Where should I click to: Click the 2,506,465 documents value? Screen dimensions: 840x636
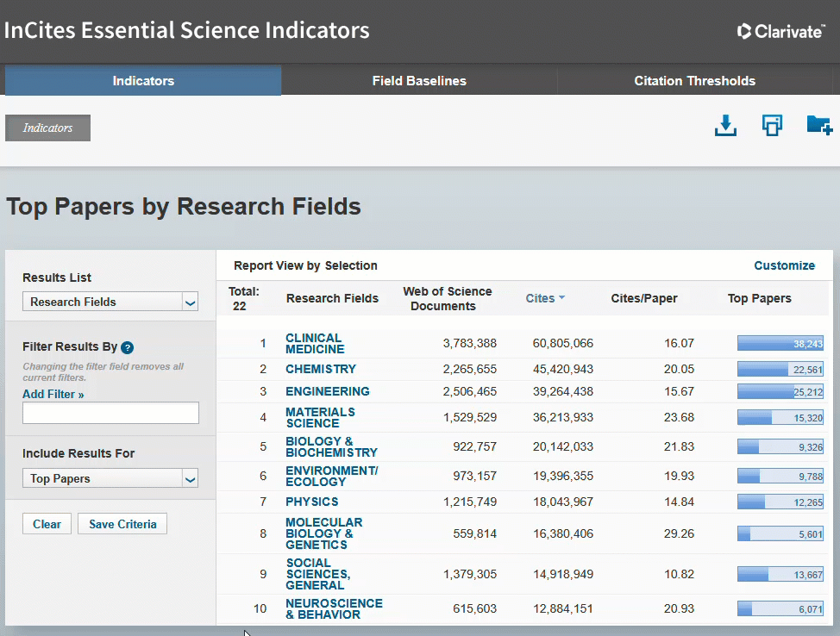point(469,391)
